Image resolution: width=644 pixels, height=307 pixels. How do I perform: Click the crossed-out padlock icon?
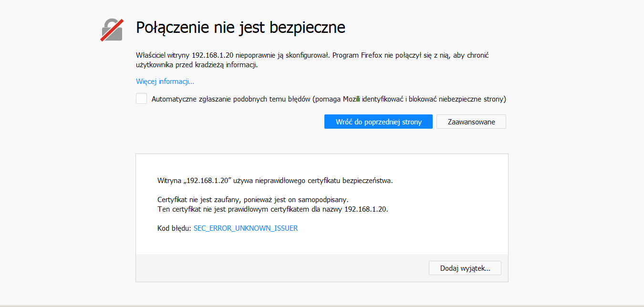112,30
